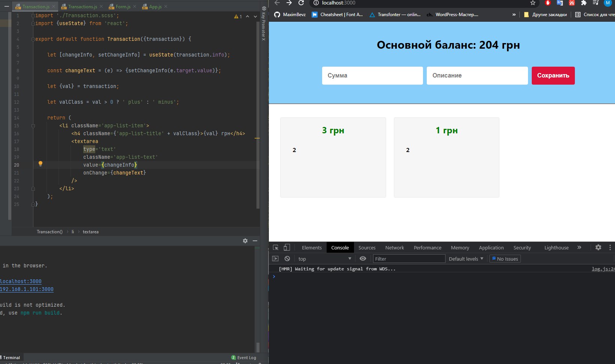Toggle the console sidebar
Viewport: 615px width, 364px height.
pos(275,259)
